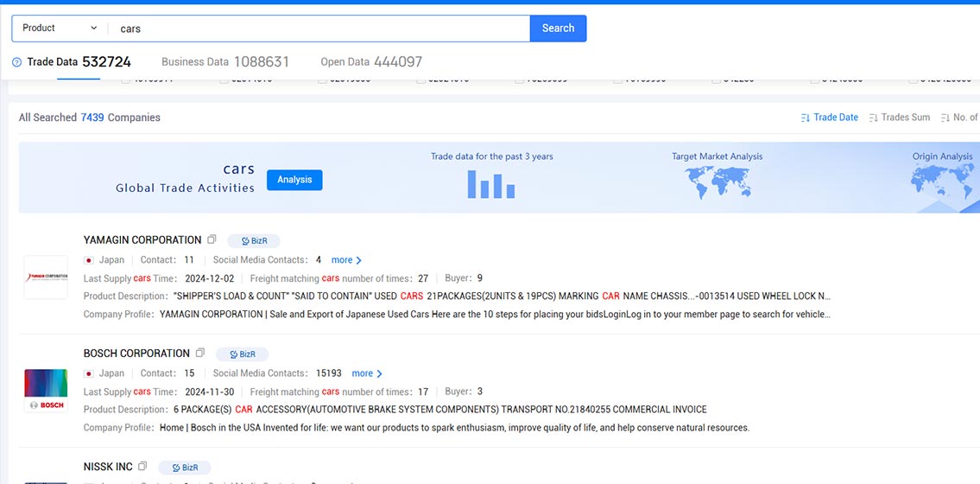Image resolution: width=980 pixels, height=484 pixels.
Task: Copy the YAMAGIN CORPORATION name with the copy icon
Action: [x=212, y=239]
